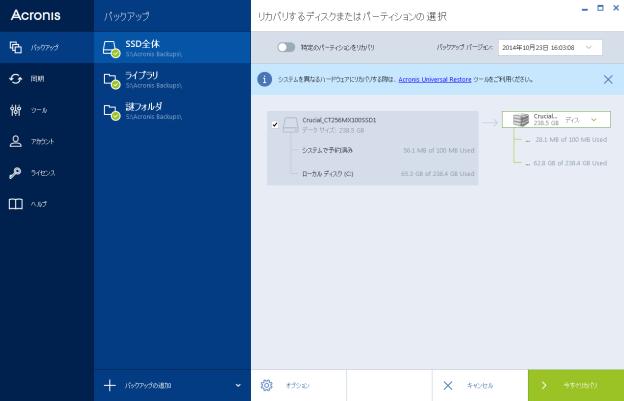Click the folder icon of 謎フォルダ backup
The width and height of the screenshot is (624, 401).
click(x=111, y=112)
